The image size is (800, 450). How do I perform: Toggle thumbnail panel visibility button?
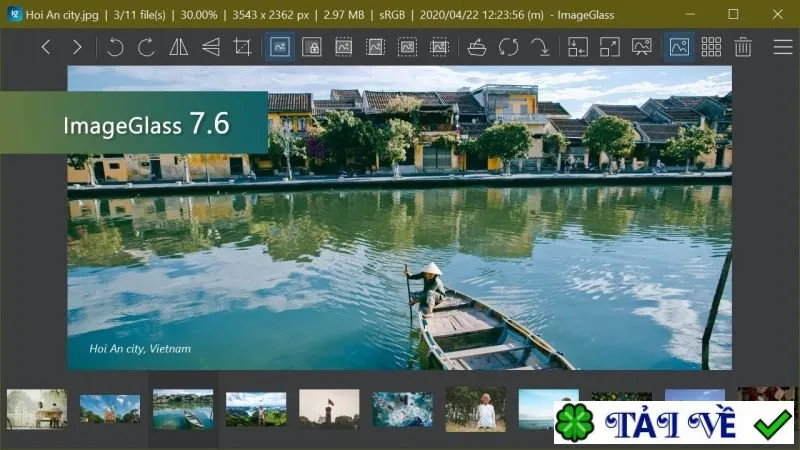point(679,47)
